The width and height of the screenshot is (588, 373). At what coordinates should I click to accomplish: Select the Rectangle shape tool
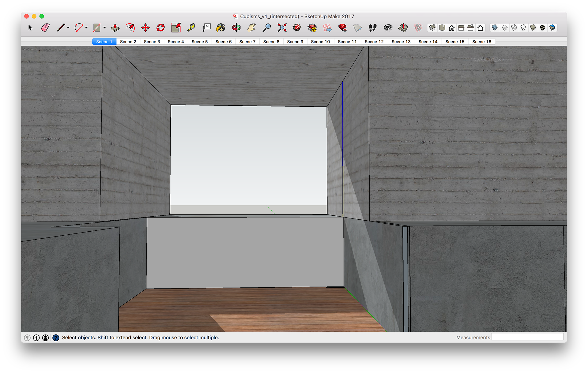click(97, 28)
